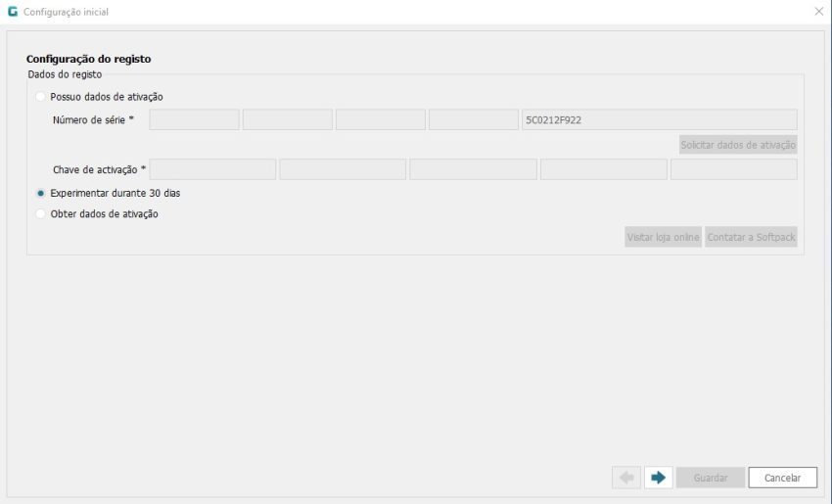This screenshot has height=504, width=832.
Task: Click the back arrow navigation button
Action: (x=626, y=478)
